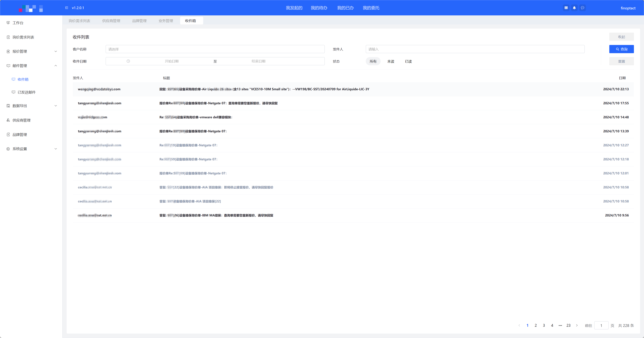
Task: Select the 所有 status filter
Action: click(x=373, y=62)
